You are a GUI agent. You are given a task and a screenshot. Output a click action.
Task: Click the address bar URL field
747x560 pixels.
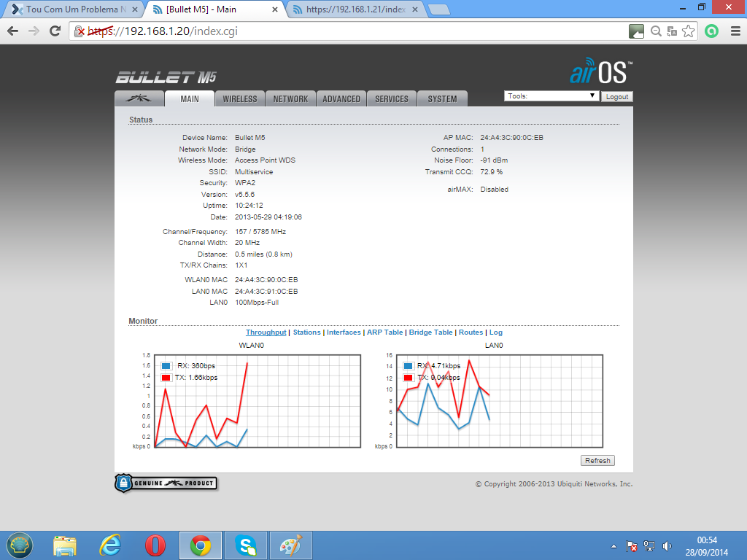(x=352, y=31)
